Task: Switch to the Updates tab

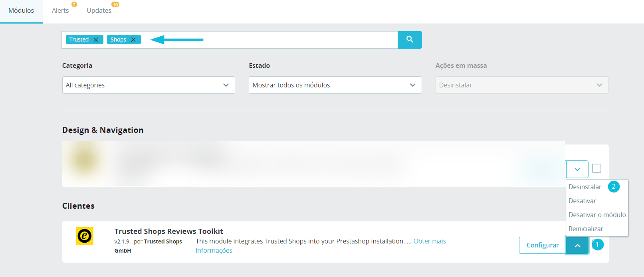Action: [x=99, y=10]
